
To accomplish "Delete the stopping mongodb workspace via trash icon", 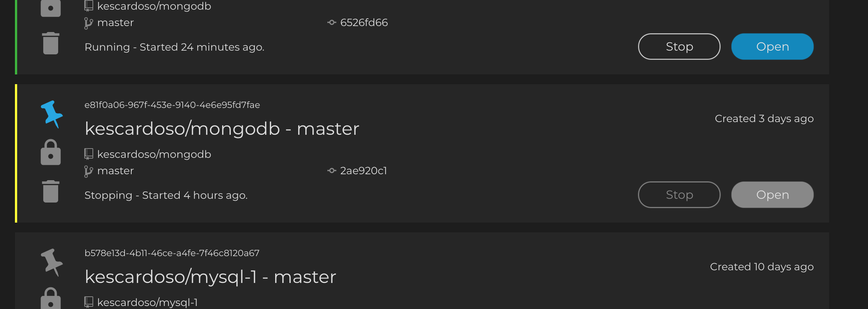I will click(51, 191).
